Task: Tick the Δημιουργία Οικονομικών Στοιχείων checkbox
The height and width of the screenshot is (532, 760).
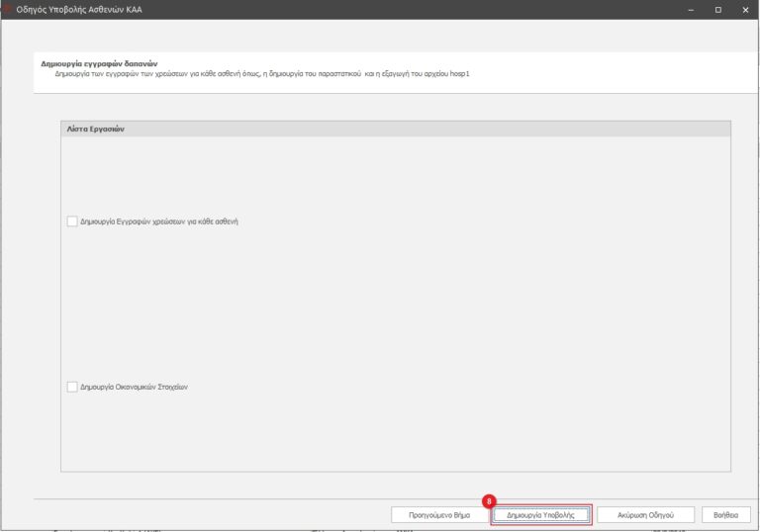Action: pos(71,387)
